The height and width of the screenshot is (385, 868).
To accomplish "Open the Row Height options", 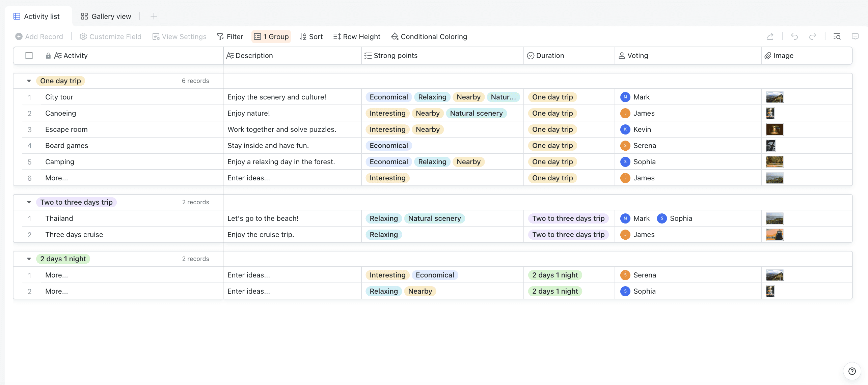I will 357,36.
